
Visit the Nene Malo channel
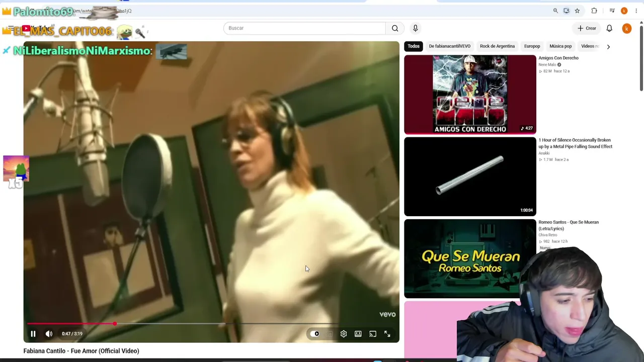[x=547, y=65]
